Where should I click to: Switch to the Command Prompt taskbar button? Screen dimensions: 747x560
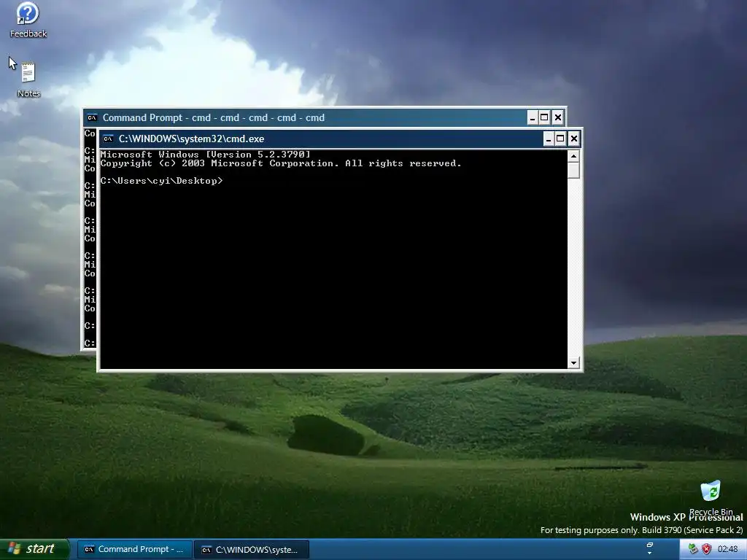tap(135, 550)
